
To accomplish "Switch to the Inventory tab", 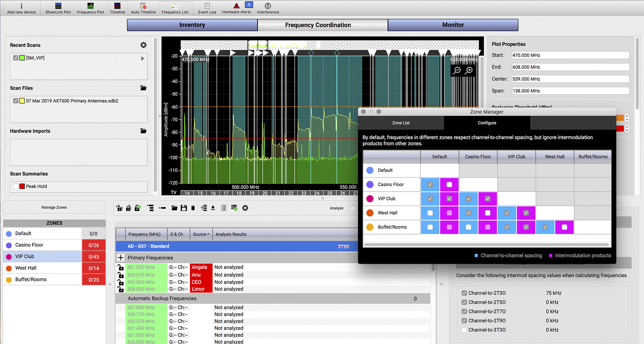I will (x=192, y=25).
